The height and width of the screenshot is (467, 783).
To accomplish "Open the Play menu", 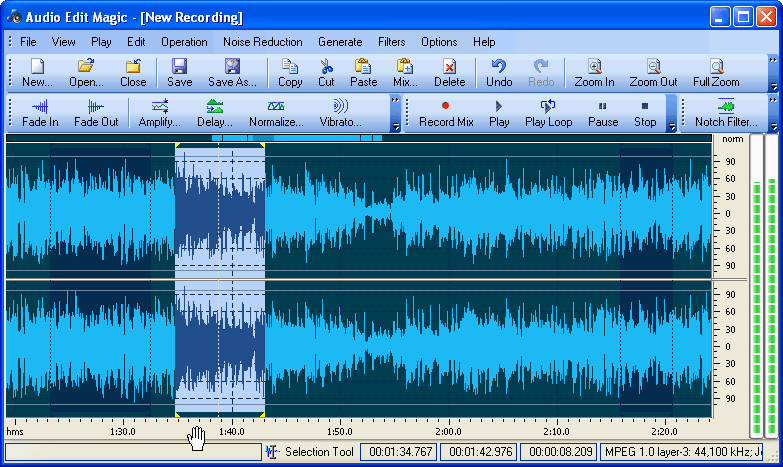I will click(101, 42).
